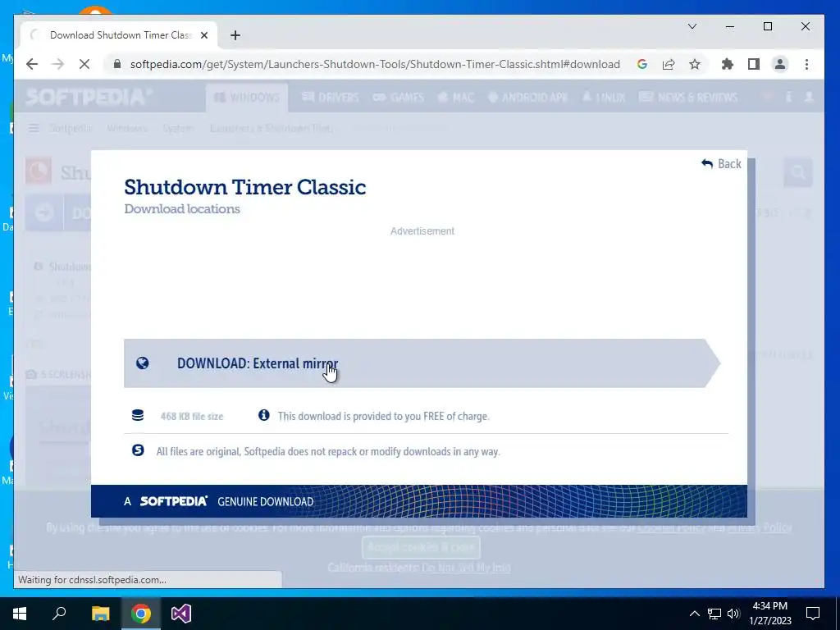840x630 pixels.
Task: Open the tab search dropdown chevron
Action: (x=692, y=26)
